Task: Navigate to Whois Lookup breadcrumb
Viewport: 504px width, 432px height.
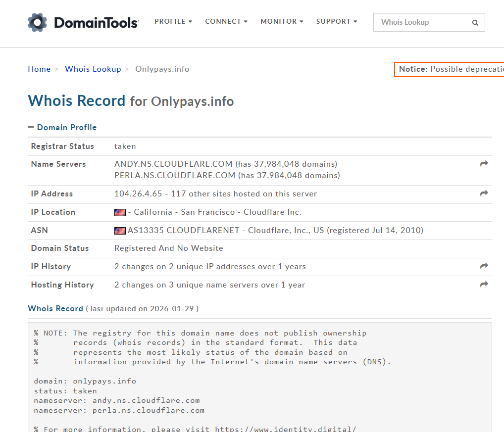Action: pyautogui.click(x=93, y=69)
